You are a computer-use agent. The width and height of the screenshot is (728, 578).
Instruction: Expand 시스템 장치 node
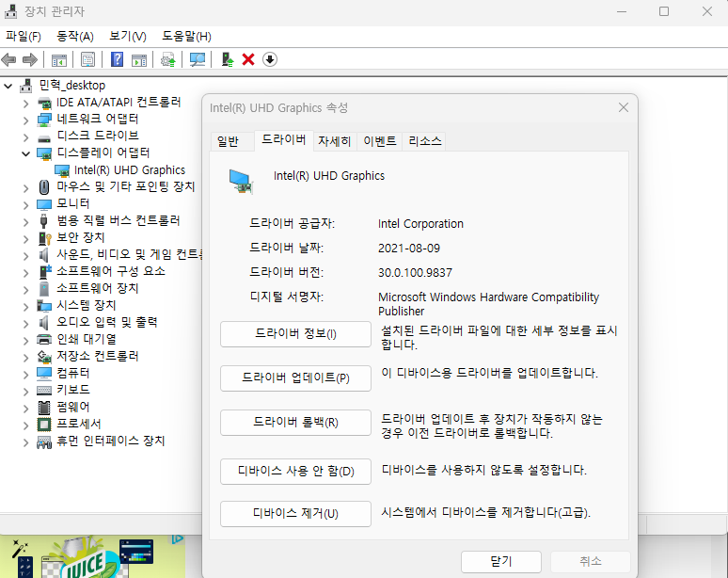(26, 306)
